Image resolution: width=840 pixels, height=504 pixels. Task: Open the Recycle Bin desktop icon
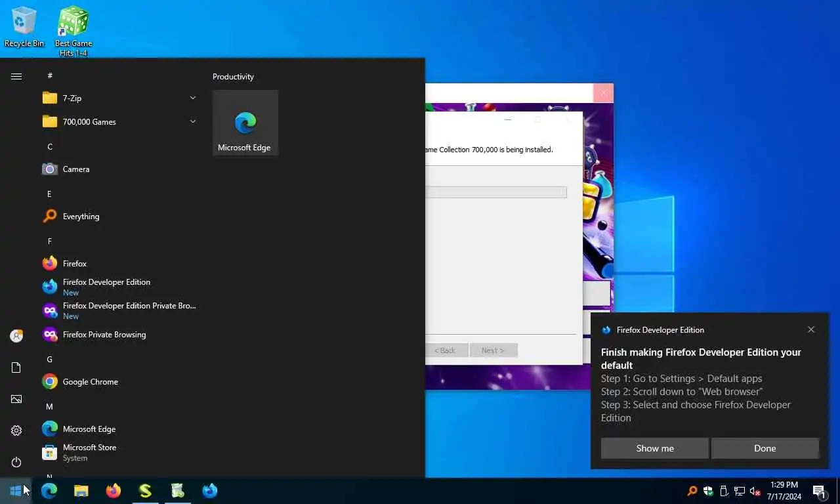24,28
